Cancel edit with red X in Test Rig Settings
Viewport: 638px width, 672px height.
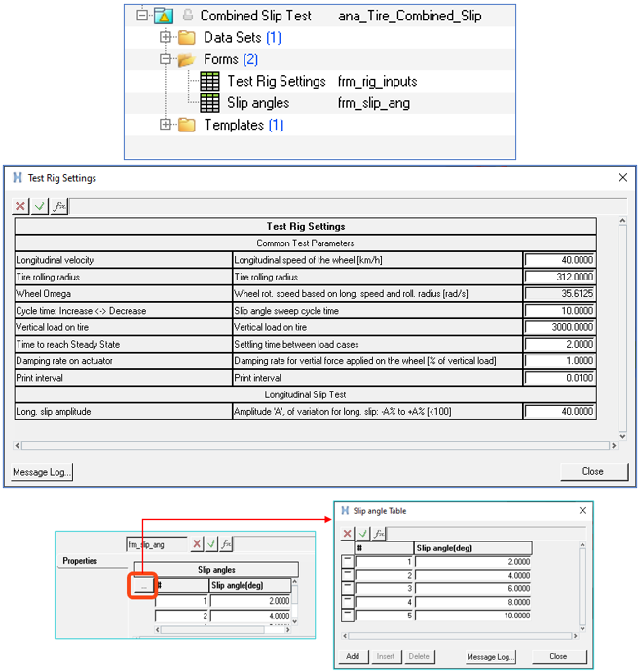point(20,206)
